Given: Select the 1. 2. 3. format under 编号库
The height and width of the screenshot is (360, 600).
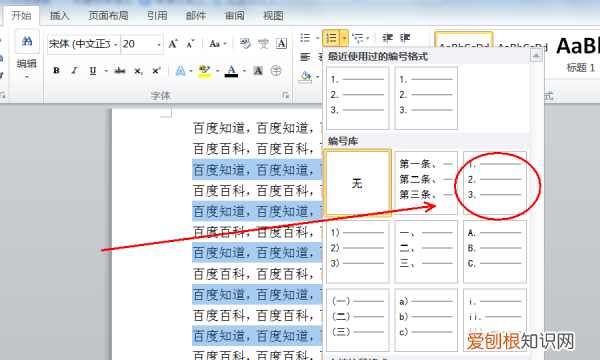Looking at the screenshot, I should point(495,183).
